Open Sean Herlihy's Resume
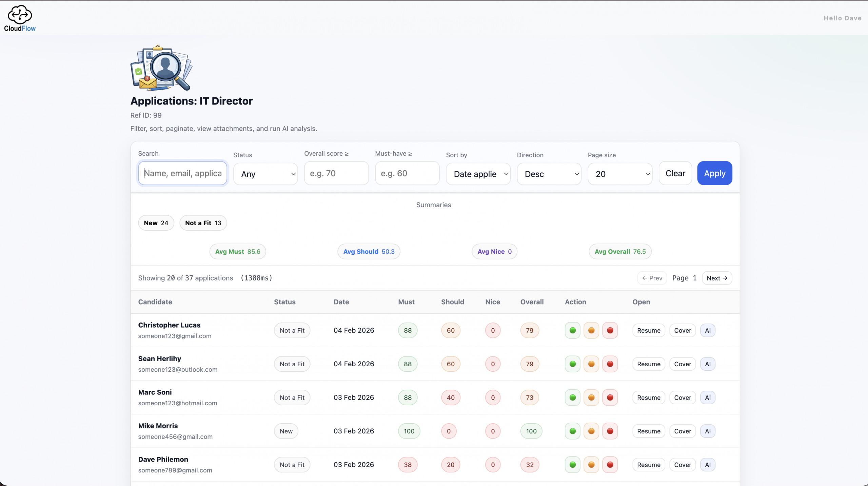The height and width of the screenshot is (486, 868). (x=649, y=364)
